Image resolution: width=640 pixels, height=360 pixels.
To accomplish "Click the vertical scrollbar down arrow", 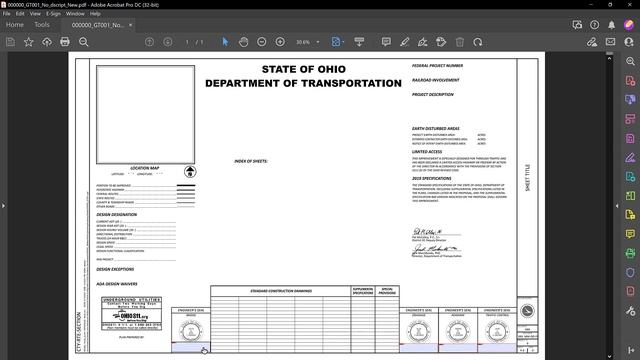I will click(609, 356).
